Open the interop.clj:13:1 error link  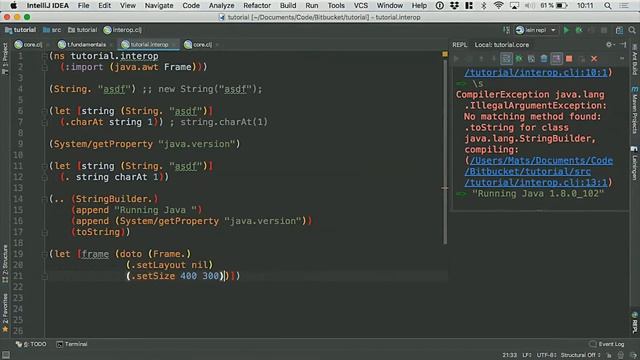click(x=536, y=182)
